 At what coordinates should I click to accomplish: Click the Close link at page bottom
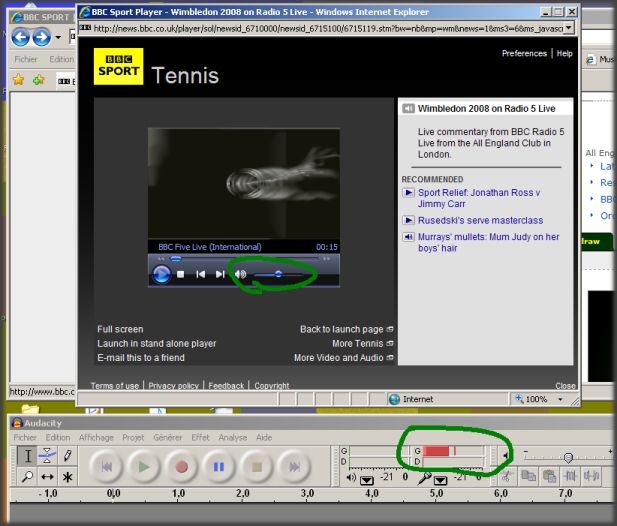click(x=565, y=386)
